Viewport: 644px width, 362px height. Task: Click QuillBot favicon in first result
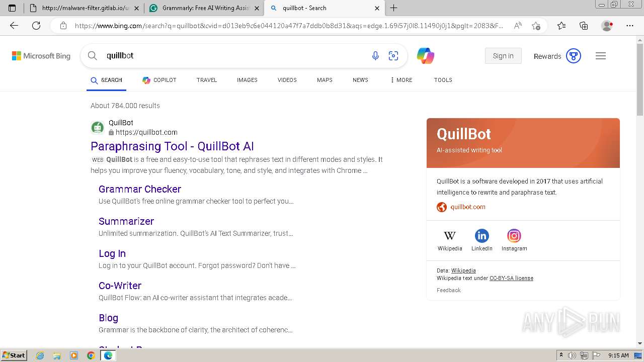click(x=98, y=128)
